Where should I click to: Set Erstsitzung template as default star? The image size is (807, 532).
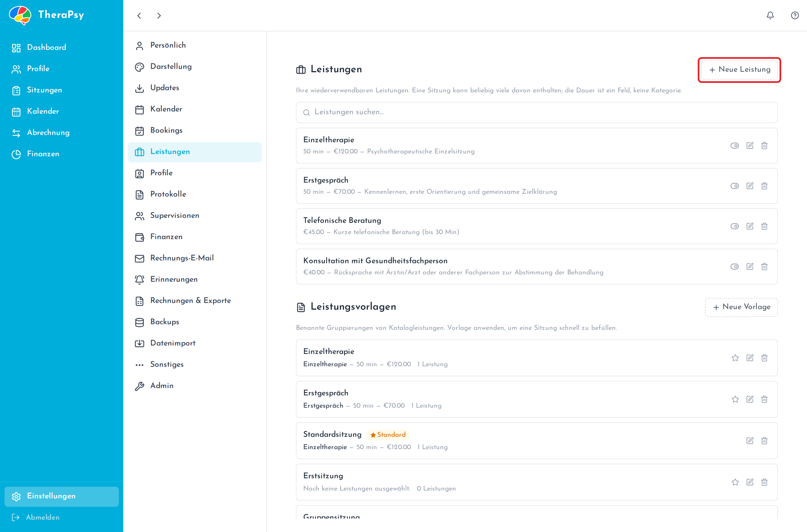735,482
